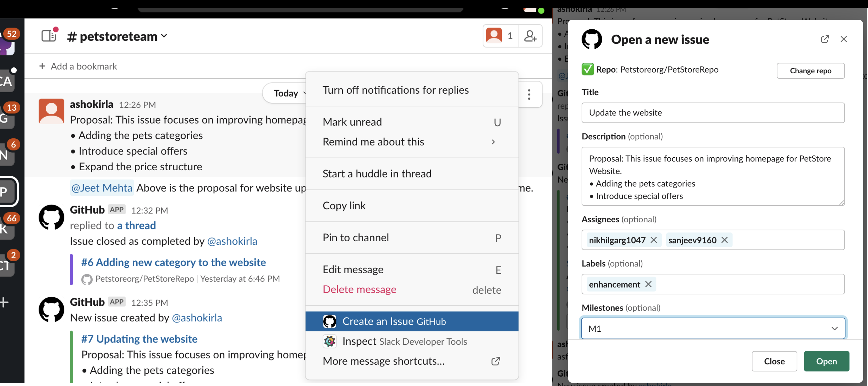Open the #petstoreteam channel name dropdown
868x386 pixels.
tap(164, 36)
